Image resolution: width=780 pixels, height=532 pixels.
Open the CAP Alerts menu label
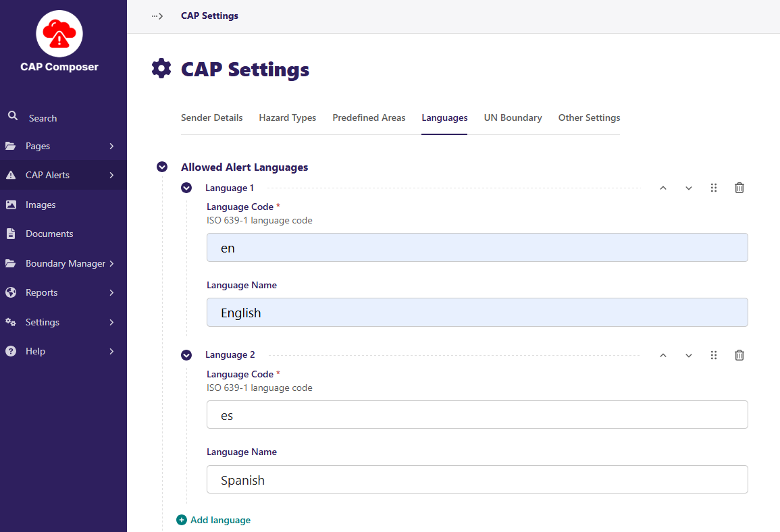pos(48,175)
